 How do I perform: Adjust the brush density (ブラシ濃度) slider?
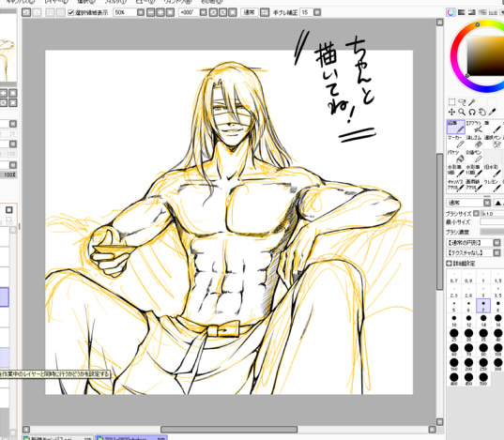492,232
